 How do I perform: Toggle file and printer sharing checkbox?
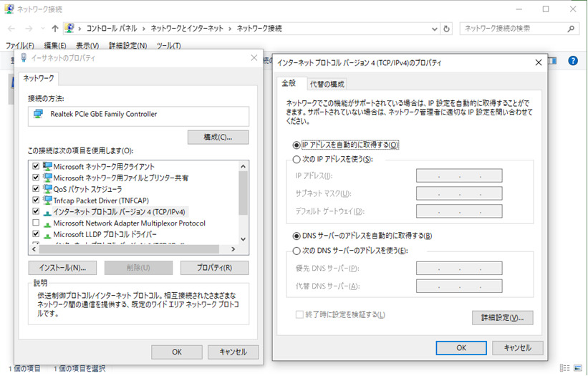(x=36, y=178)
